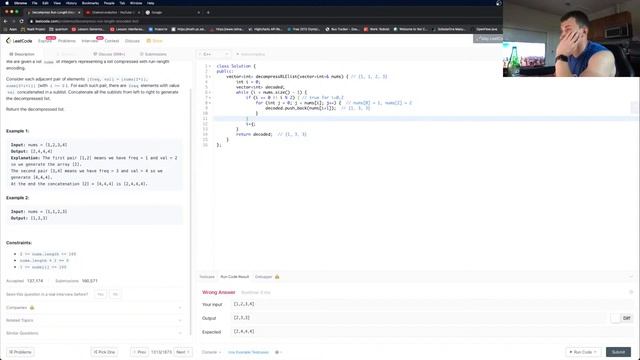Viewport: 640px width, 360px height.
Task: Open the Apple menu
Action: click(7, 3)
